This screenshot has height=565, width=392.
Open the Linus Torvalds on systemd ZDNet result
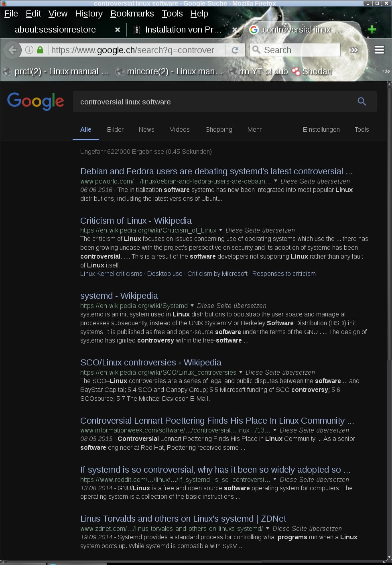183,518
